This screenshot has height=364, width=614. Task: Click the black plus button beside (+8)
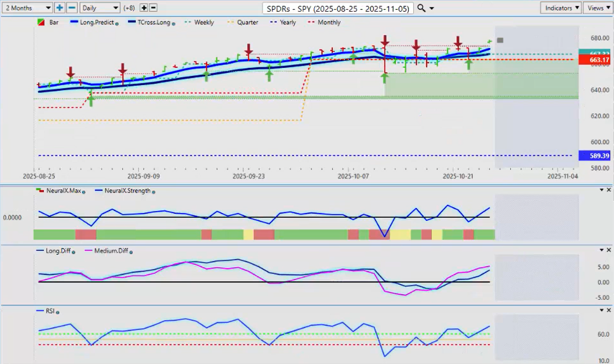click(144, 7)
